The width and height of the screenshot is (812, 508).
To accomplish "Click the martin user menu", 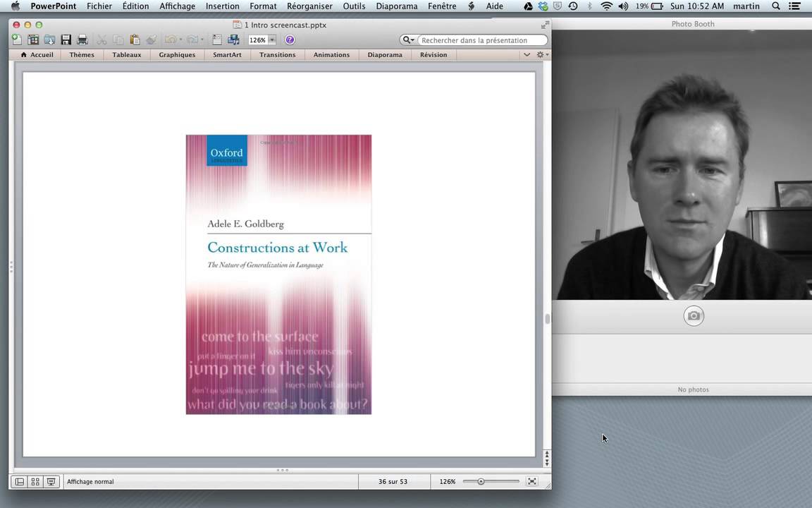I will pyautogui.click(x=746, y=6).
